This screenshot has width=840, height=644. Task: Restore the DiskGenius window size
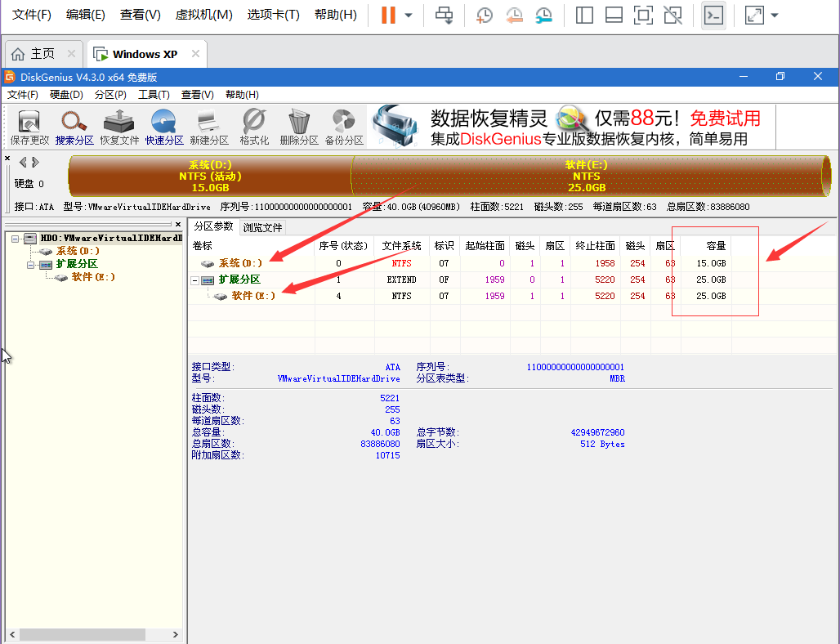click(x=780, y=77)
